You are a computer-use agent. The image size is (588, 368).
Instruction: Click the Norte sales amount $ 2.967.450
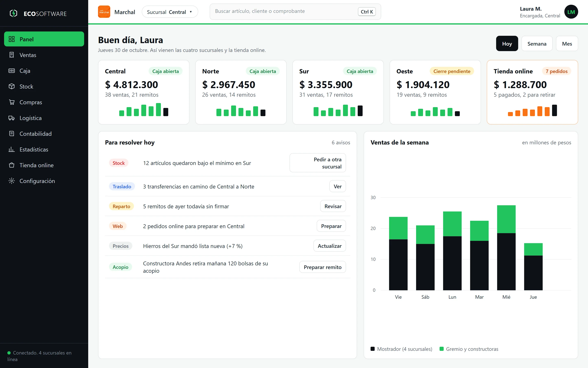tap(229, 85)
